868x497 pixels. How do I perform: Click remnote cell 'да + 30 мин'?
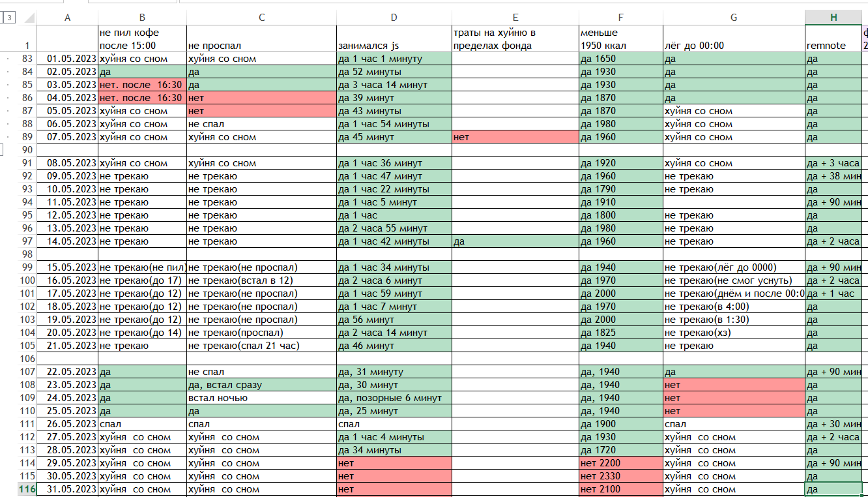coord(833,424)
